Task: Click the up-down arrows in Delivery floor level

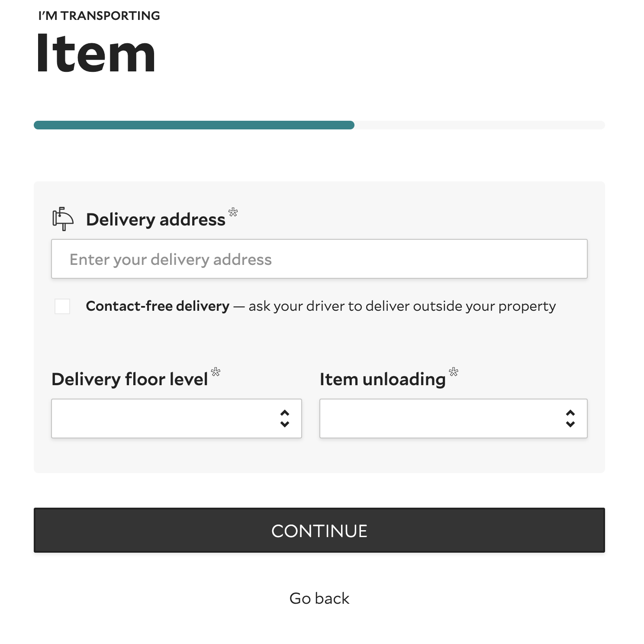Action: point(285,419)
